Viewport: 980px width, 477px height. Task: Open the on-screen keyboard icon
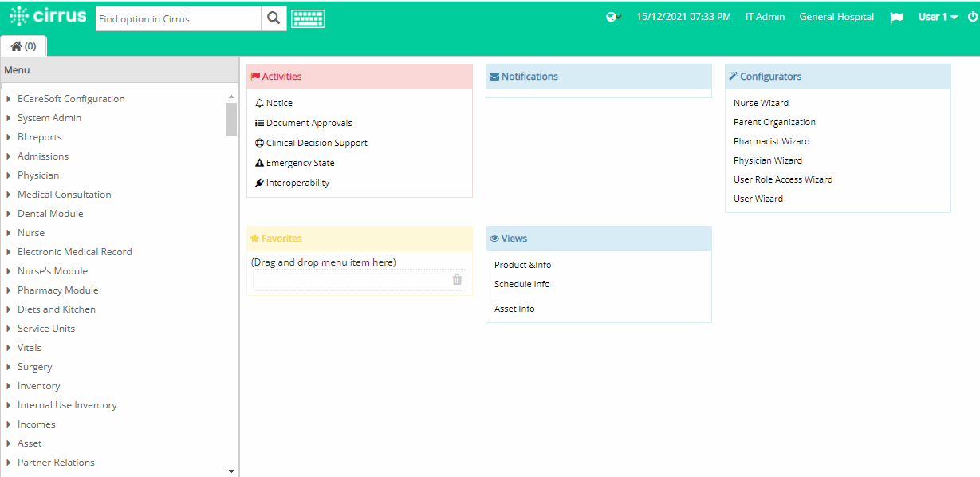308,18
